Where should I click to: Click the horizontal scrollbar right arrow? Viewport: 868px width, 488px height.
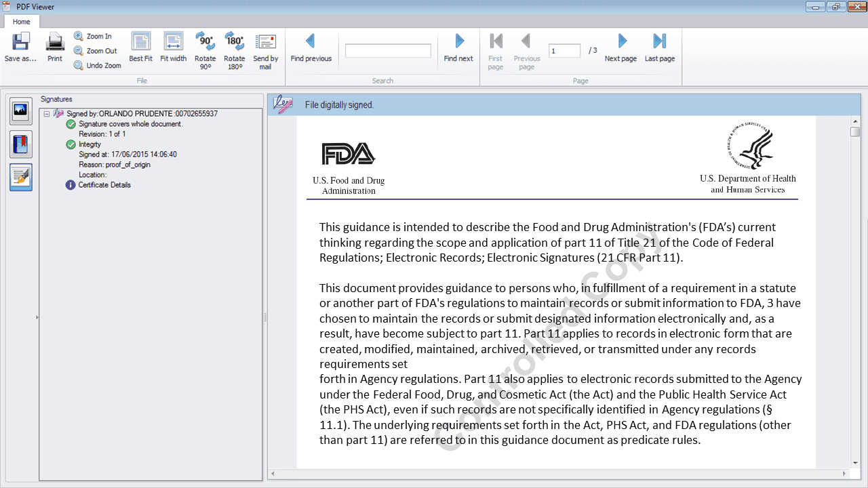coord(844,473)
